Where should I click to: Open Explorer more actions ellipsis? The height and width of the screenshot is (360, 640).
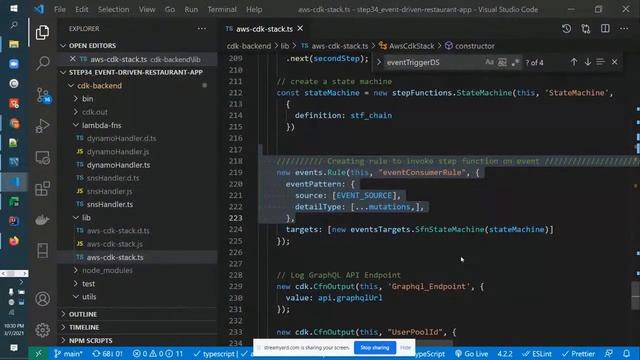click(202, 29)
